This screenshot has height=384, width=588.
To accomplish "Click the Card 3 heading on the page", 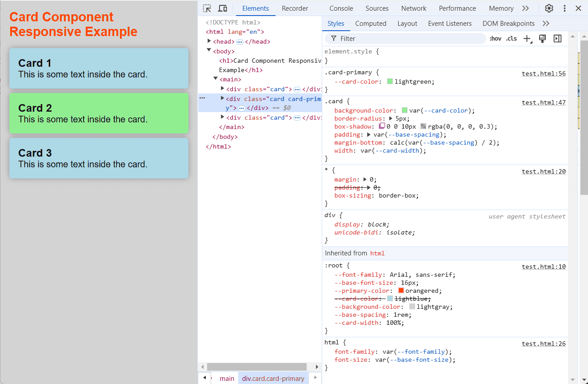I will pyautogui.click(x=35, y=153).
